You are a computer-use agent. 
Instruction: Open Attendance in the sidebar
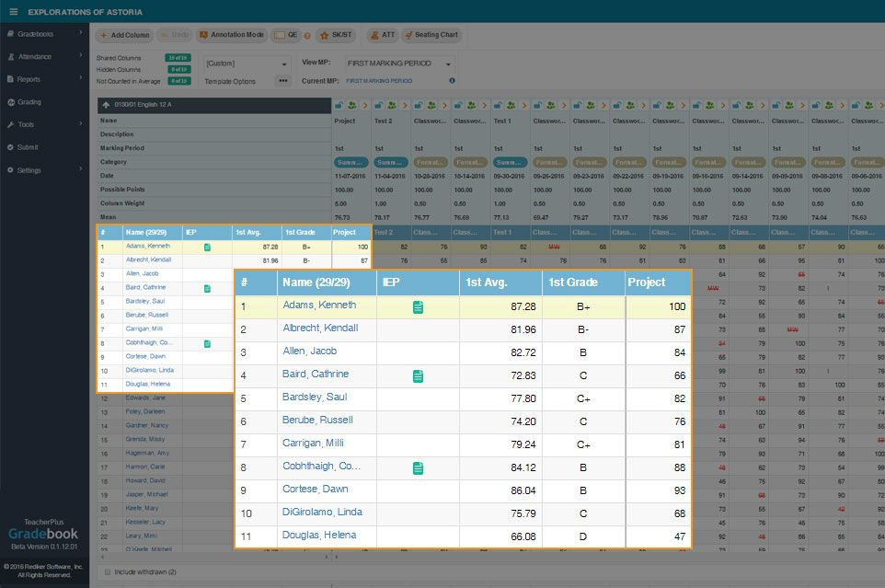coord(34,57)
